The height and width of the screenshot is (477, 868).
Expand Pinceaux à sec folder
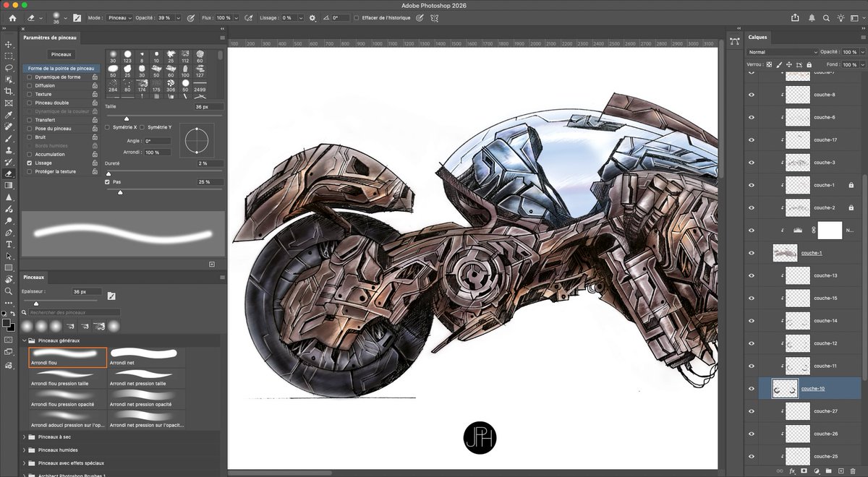[24, 437]
